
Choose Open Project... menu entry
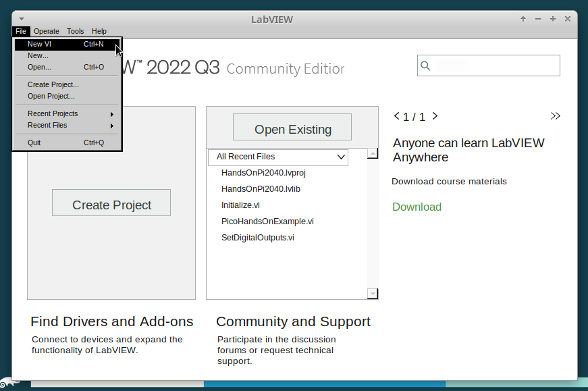click(67, 96)
